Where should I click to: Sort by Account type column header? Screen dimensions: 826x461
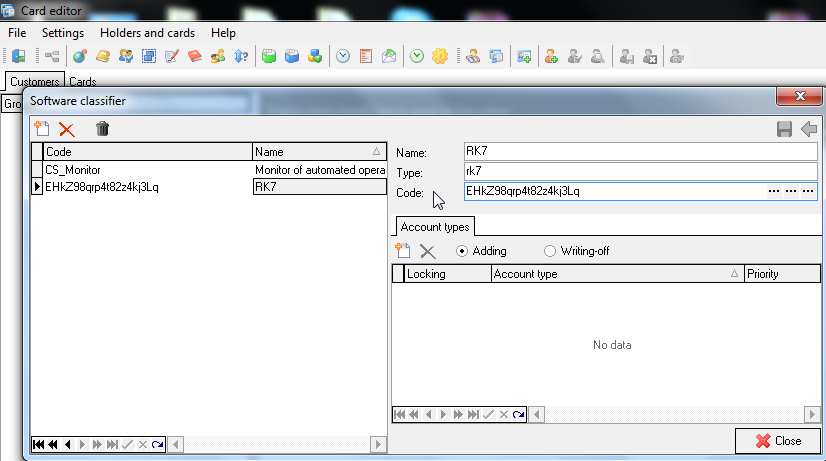point(617,274)
